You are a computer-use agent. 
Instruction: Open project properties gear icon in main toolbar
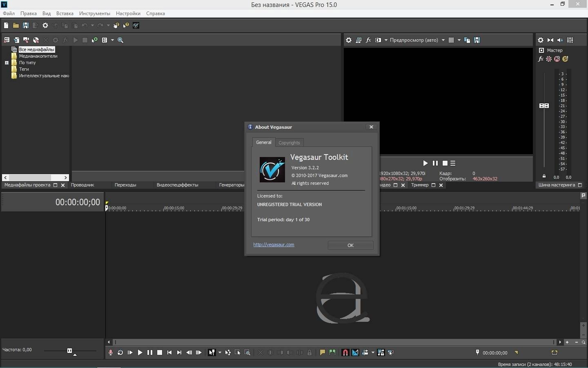click(x=45, y=25)
